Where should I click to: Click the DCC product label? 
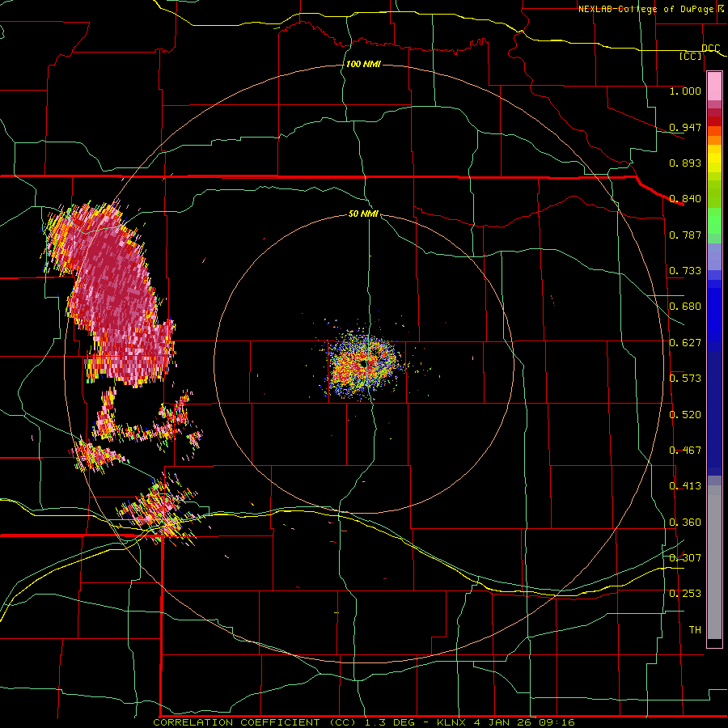(711, 49)
